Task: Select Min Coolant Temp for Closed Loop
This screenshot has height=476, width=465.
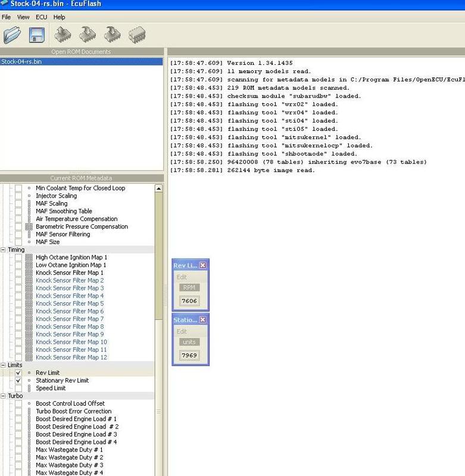Action: pos(80,188)
